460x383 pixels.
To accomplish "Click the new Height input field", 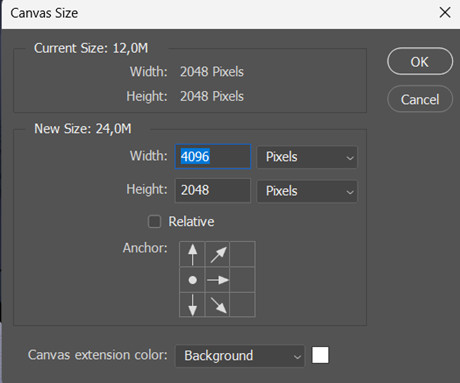I will click(213, 190).
